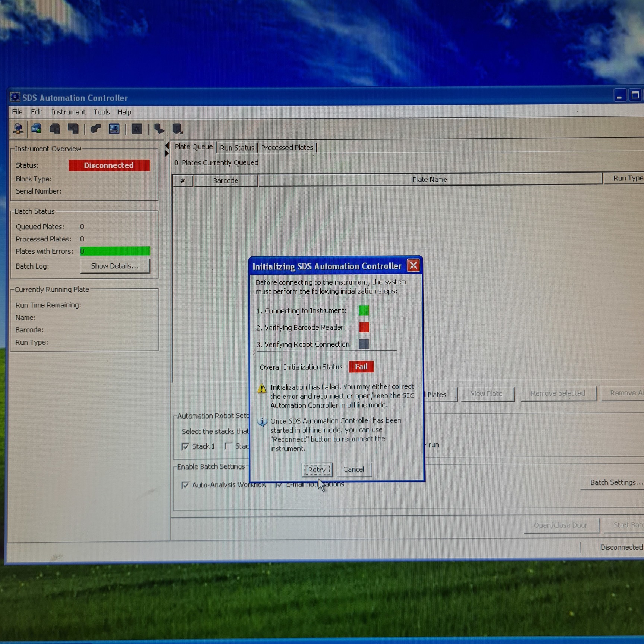Screen dimensions: 644x644
Task: Click the last toolbar icon with small red arrow
Action: point(177,129)
